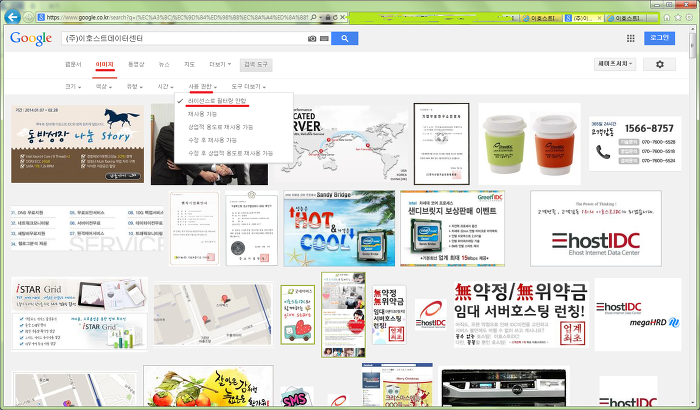Image resolution: width=700 pixels, height=410 pixels.
Task: Click the blue Google search button
Action: [x=344, y=38]
